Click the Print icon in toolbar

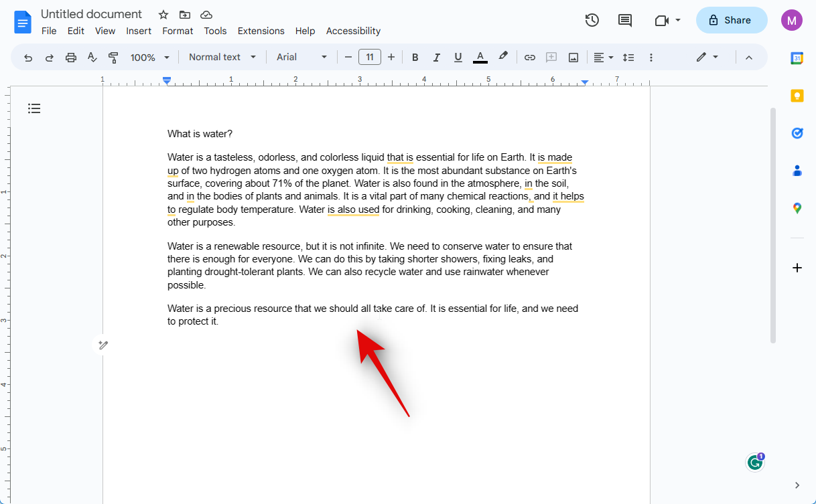(x=71, y=58)
